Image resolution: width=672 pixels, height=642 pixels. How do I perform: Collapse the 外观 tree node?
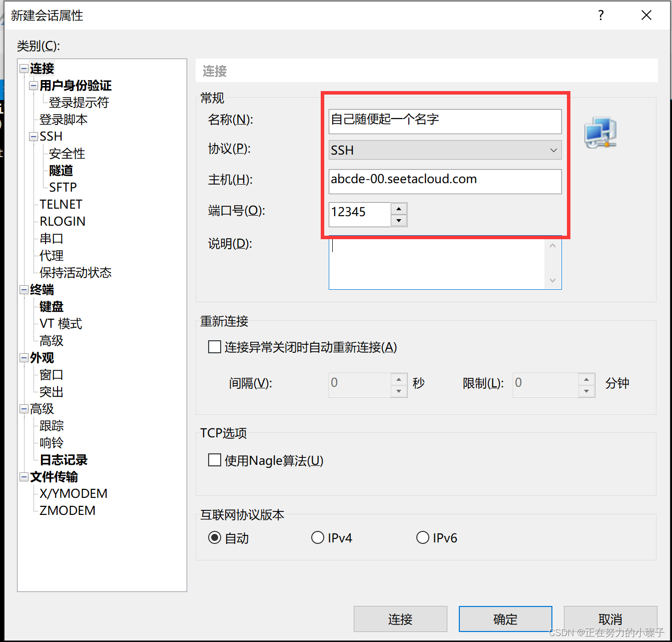click(x=24, y=358)
